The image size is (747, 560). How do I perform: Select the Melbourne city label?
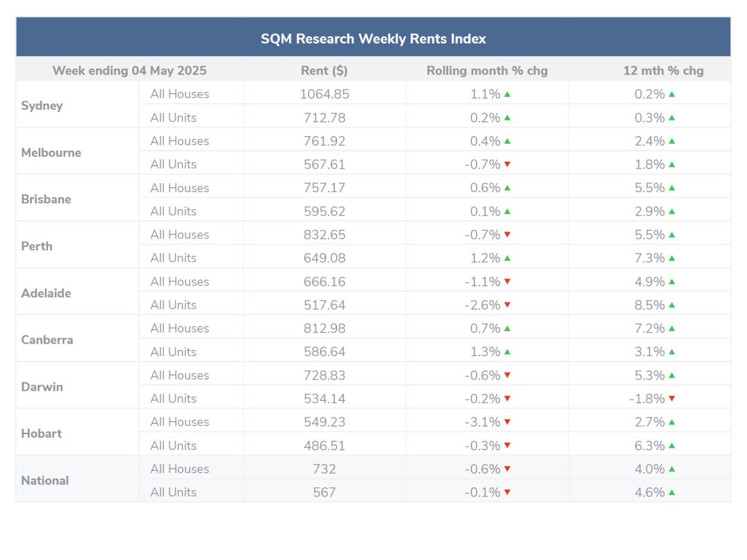[x=51, y=152]
